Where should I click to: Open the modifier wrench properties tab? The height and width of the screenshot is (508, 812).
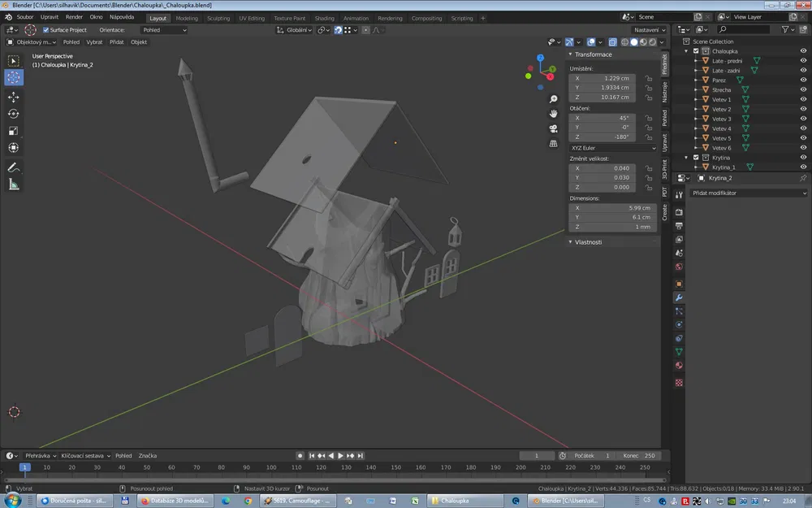coord(679,297)
